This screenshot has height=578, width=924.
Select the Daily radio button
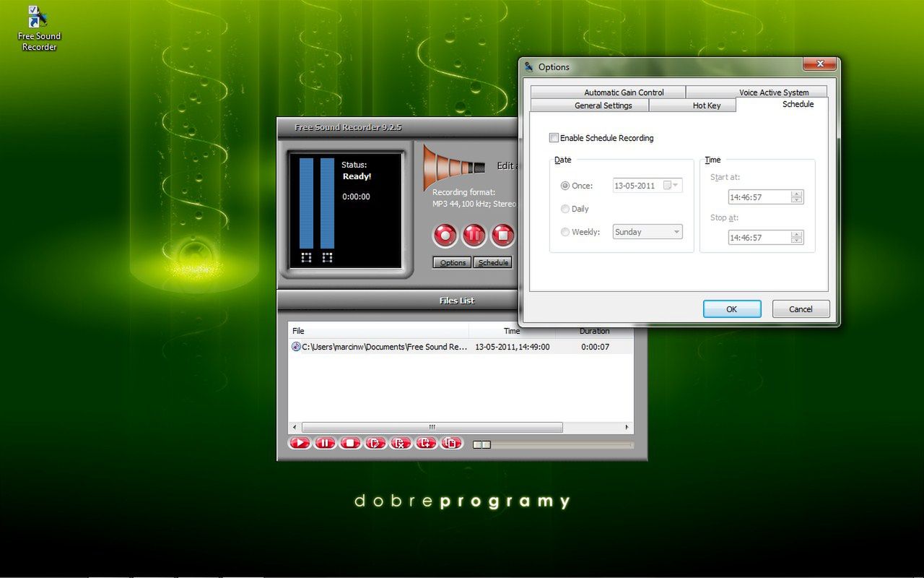[x=565, y=209]
